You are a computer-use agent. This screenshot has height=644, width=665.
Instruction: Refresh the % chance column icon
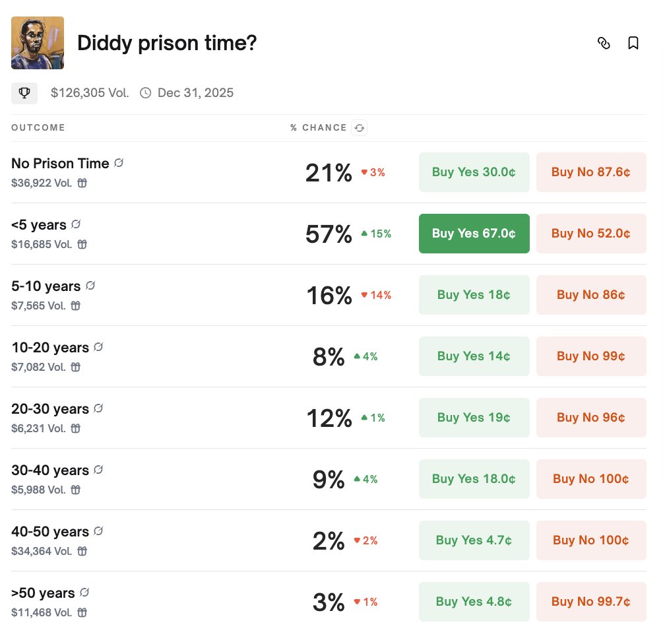[x=359, y=128]
